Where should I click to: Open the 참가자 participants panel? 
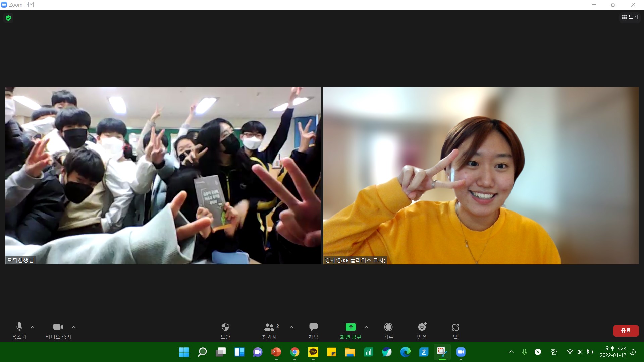point(269,330)
